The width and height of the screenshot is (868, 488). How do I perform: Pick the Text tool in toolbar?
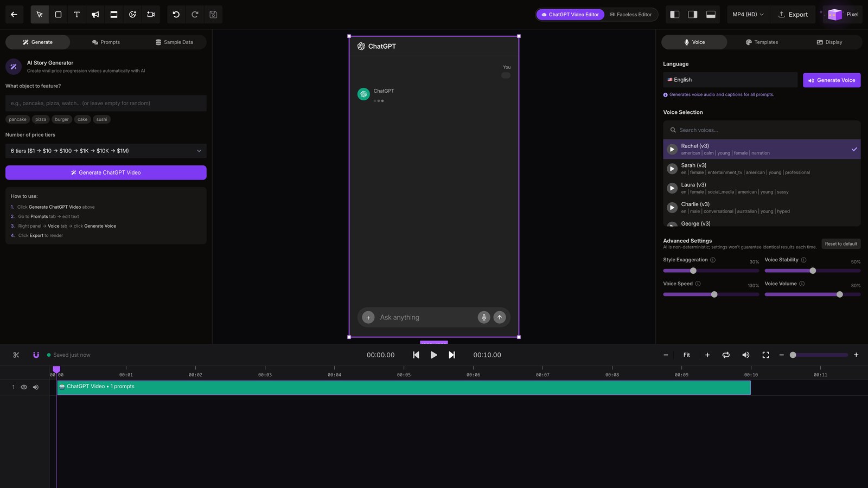tap(76, 15)
